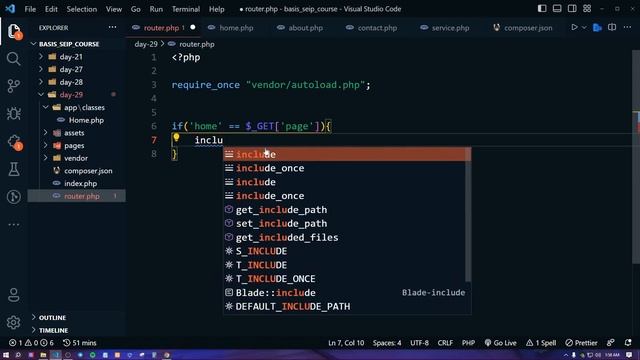Split the editor to the right

coord(612,27)
